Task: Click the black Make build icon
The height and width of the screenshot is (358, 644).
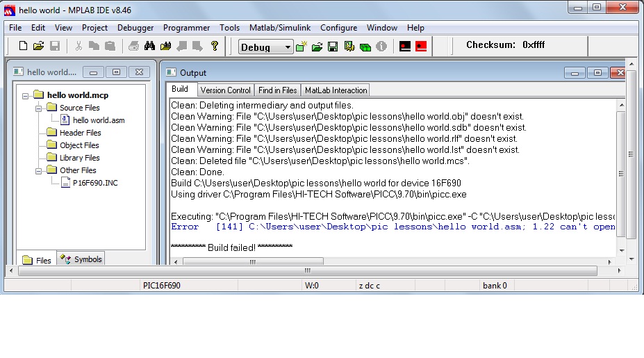Action: 405,47
